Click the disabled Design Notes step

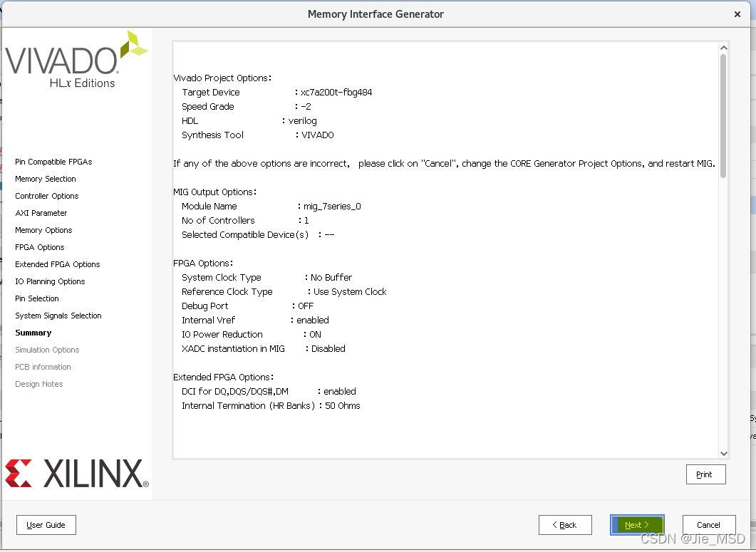coord(39,384)
